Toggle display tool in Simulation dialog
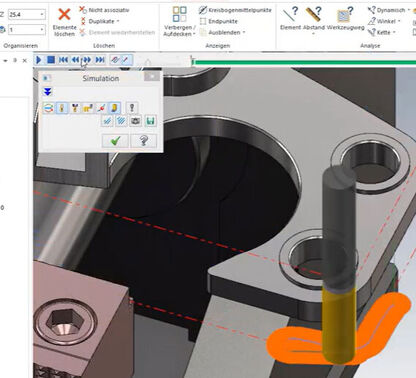 [x=62, y=108]
